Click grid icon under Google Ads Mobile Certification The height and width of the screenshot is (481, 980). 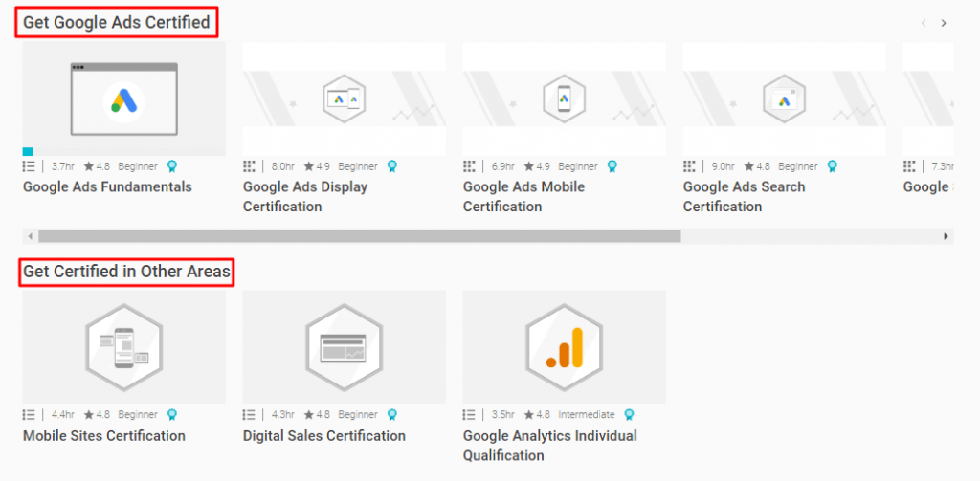point(469,166)
